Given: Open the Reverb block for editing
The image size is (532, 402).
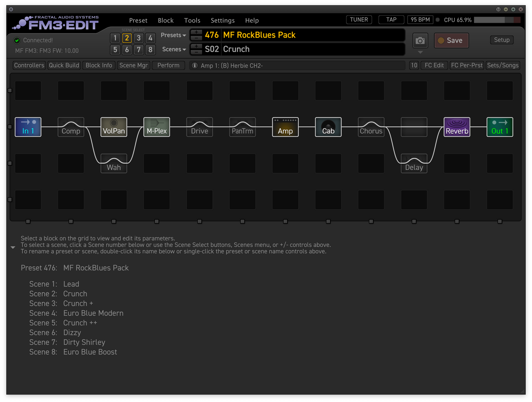Looking at the screenshot, I should 457,127.
